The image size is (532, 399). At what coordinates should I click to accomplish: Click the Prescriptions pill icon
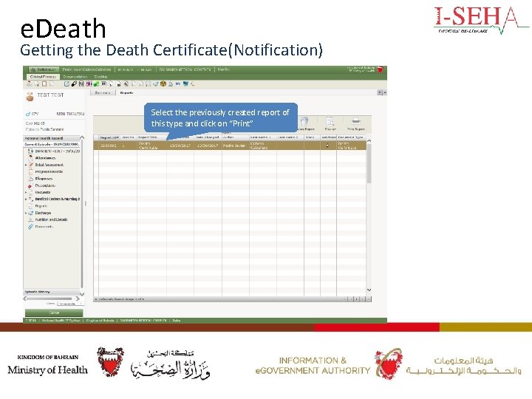click(x=30, y=185)
